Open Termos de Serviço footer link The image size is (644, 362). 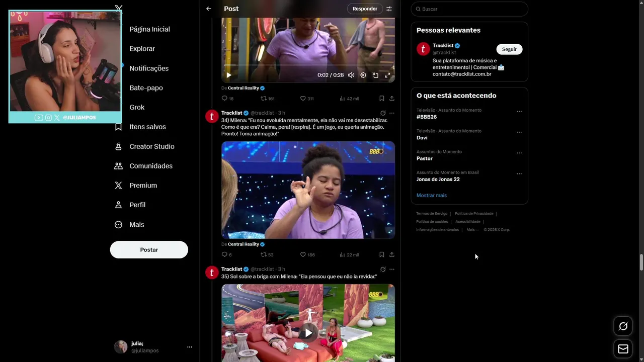432,214
